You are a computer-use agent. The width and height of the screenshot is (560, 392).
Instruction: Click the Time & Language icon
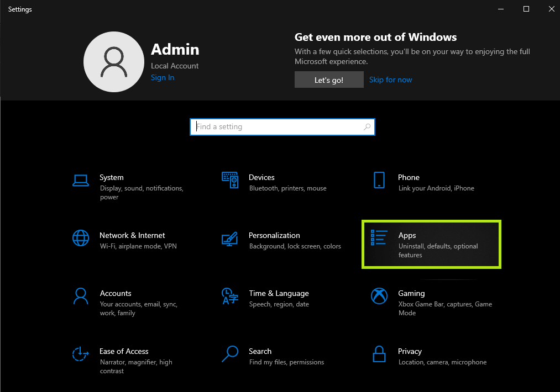230,296
